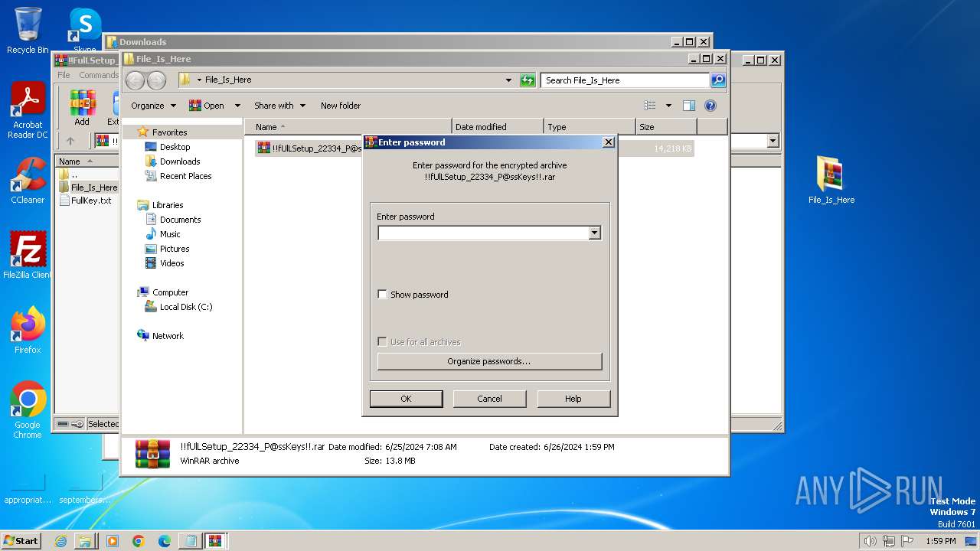Click Open in Explorer toolbar
980x551 pixels.
pyautogui.click(x=207, y=106)
